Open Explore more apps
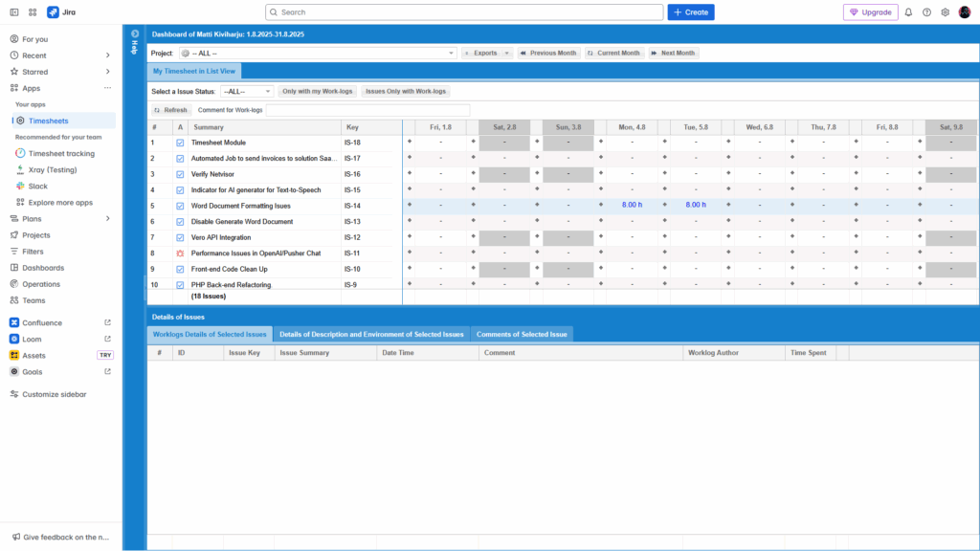Screen dimensions: 980x551 (60, 202)
